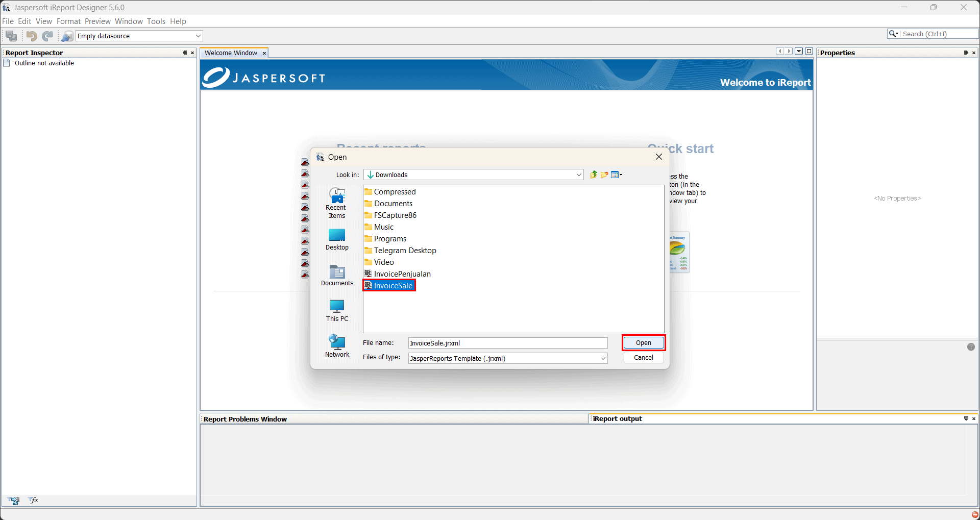This screenshot has width=980, height=520.
Task: Open the View menu
Action: point(44,21)
